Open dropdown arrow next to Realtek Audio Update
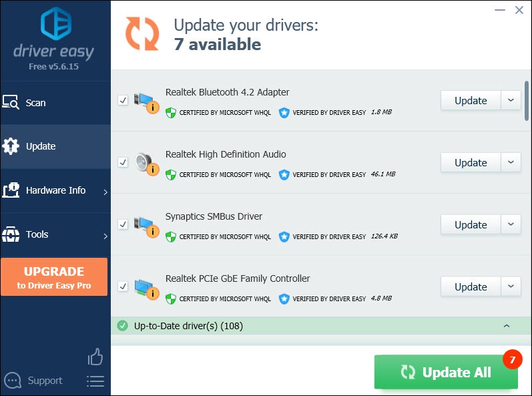Viewport: 532px width, 396px height. pos(511,162)
